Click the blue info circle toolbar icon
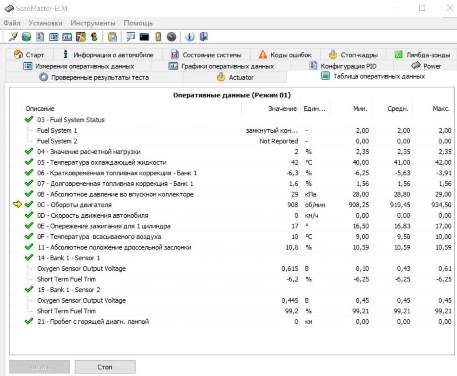 coord(190,37)
